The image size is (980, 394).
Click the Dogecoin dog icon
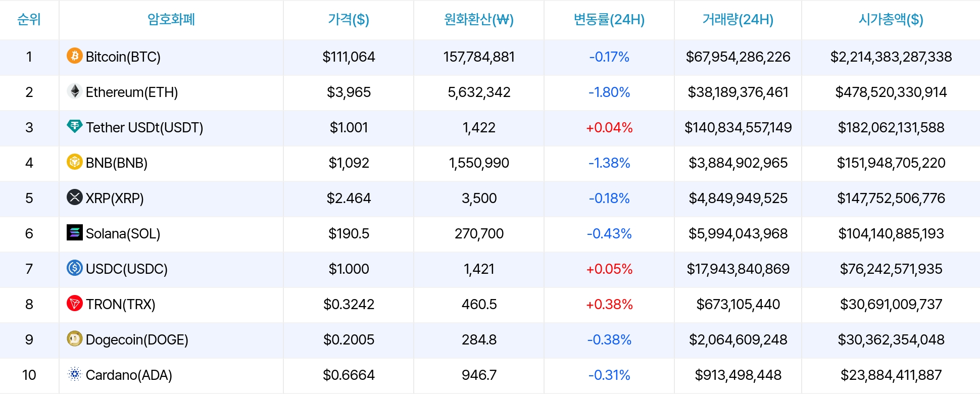[x=75, y=338]
